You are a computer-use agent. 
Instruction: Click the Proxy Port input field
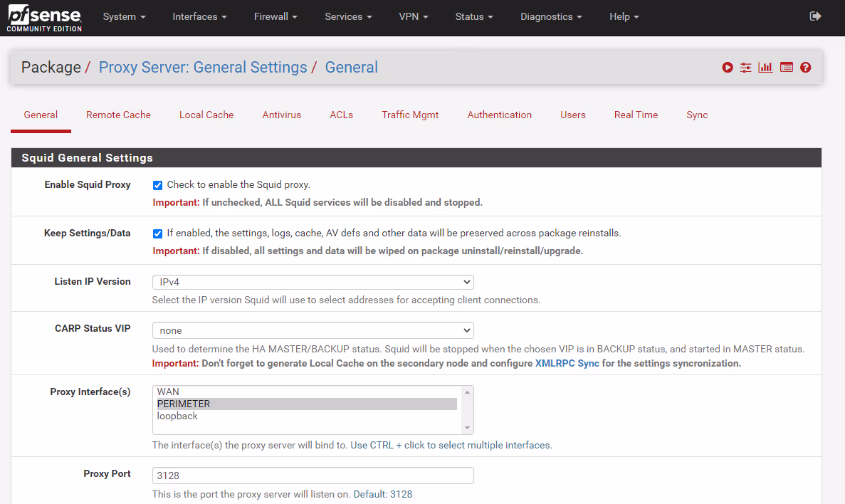point(313,476)
